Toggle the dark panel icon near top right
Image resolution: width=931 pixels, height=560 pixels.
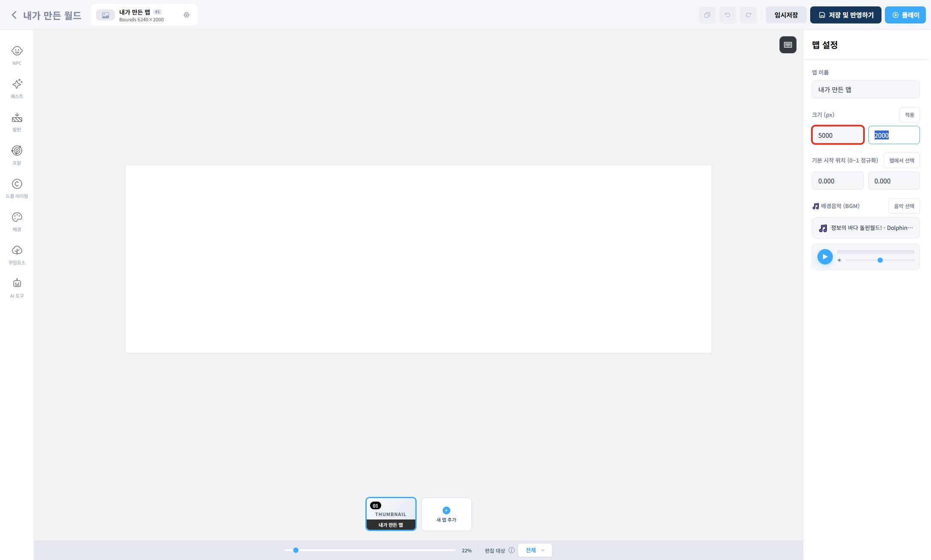click(788, 45)
